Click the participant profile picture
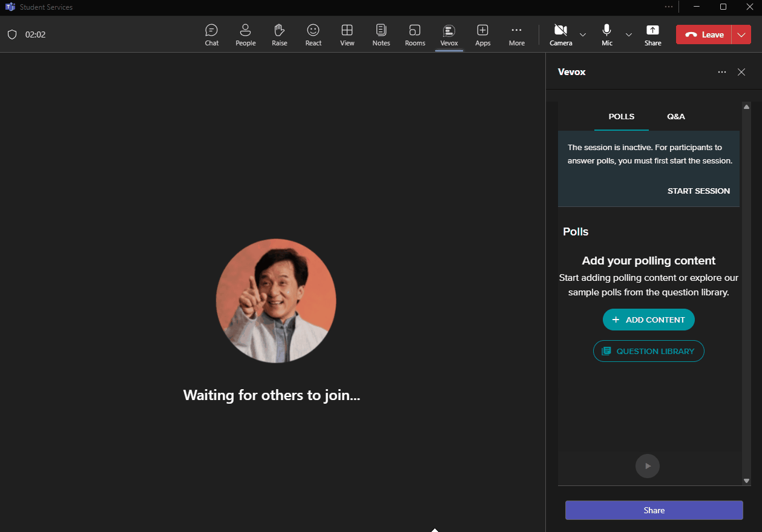This screenshot has width=762, height=532. pyautogui.click(x=276, y=301)
